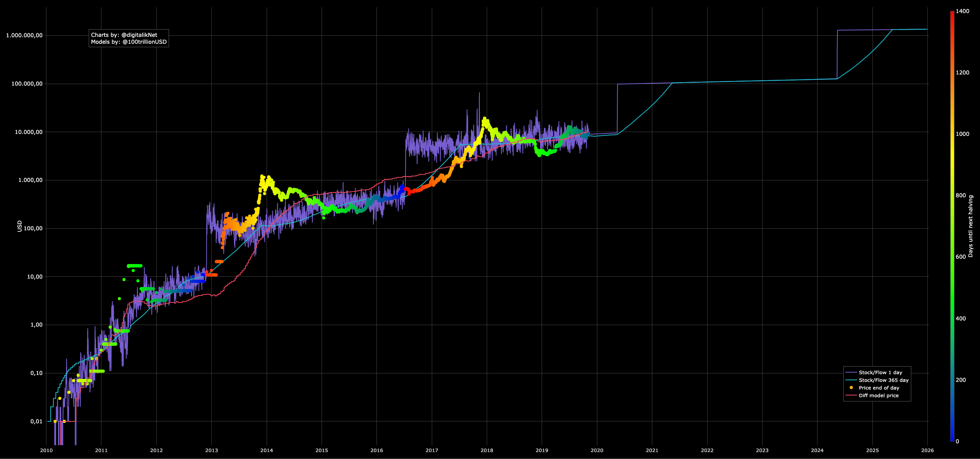
Task: Click the 10.000,00 y-axis label
Action: tap(28, 132)
